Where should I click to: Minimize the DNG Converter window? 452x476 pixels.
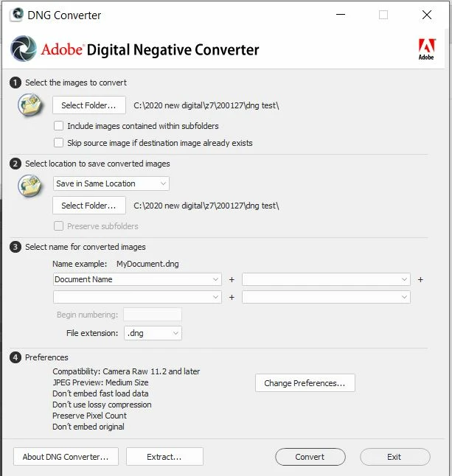pos(341,15)
